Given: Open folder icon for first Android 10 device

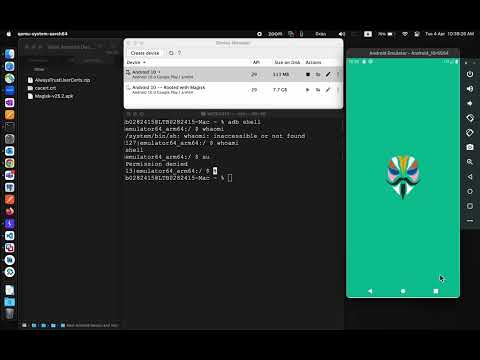Looking at the screenshot, I should pos(318,74).
